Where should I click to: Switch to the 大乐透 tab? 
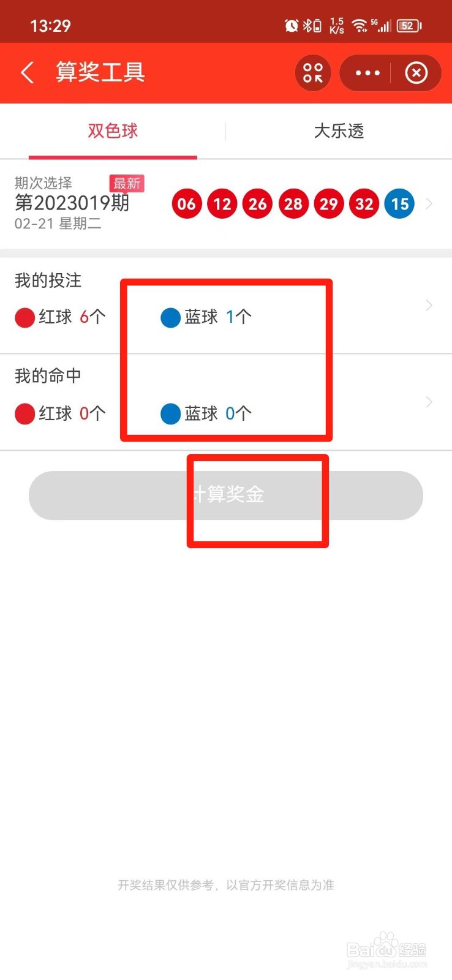[339, 130]
